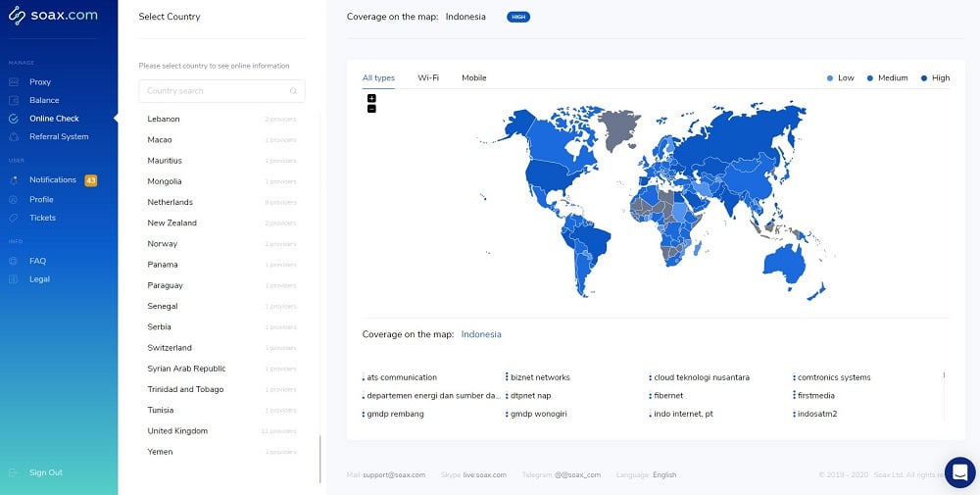Click the Referral System icon
The height and width of the screenshot is (495, 980).
click(14, 137)
